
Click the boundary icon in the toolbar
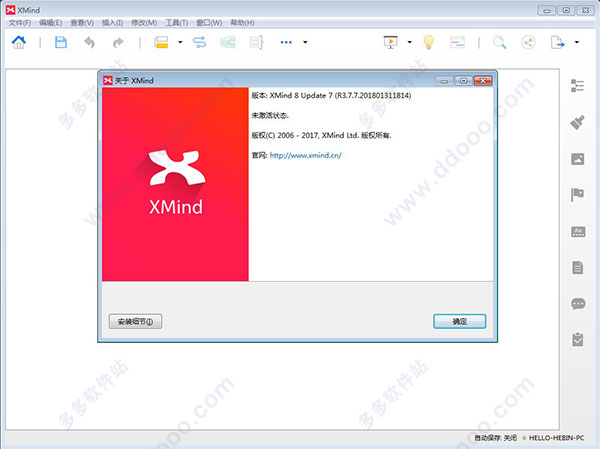click(228, 42)
